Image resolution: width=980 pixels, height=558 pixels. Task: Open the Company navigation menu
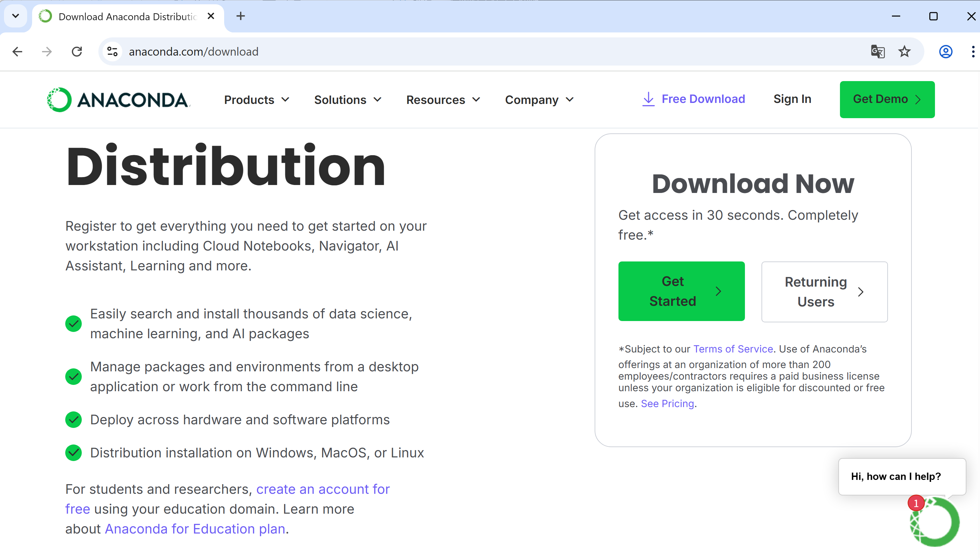click(x=539, y=100)
